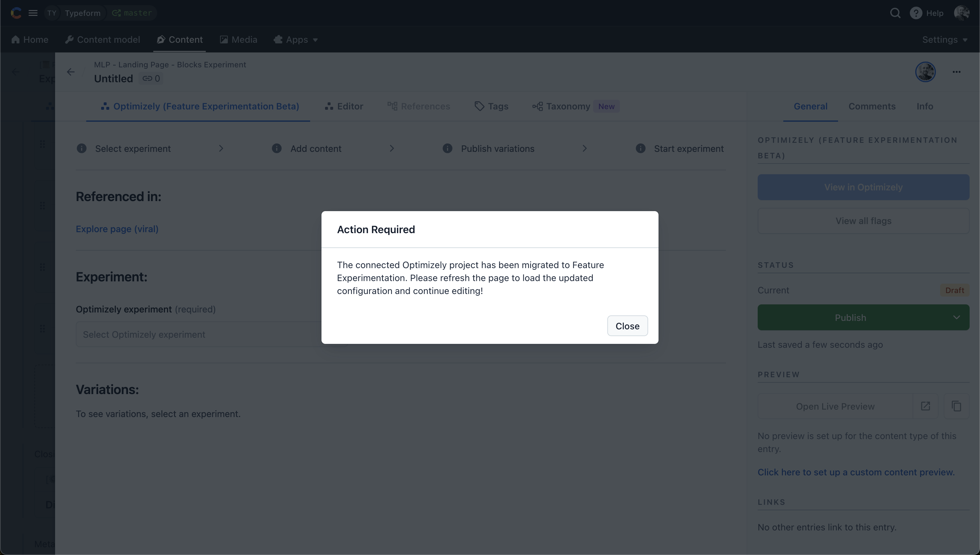Open the hamburger menu icon

coord(33,13)
